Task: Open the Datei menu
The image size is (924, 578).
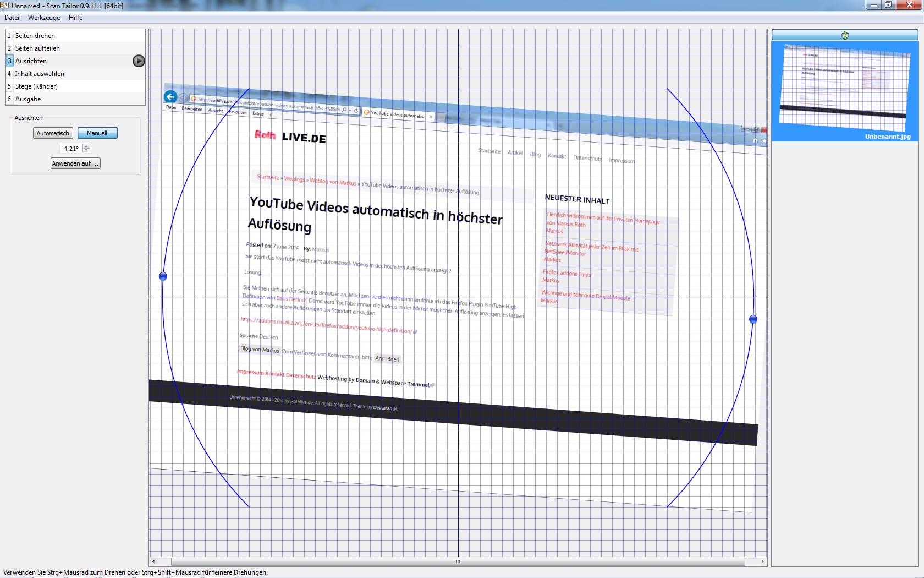Action: click(x=12, y=18)
